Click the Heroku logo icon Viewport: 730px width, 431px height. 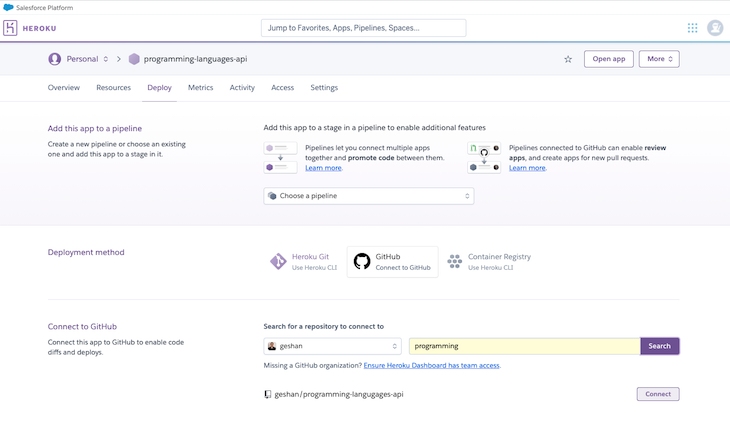coord(10,28)
